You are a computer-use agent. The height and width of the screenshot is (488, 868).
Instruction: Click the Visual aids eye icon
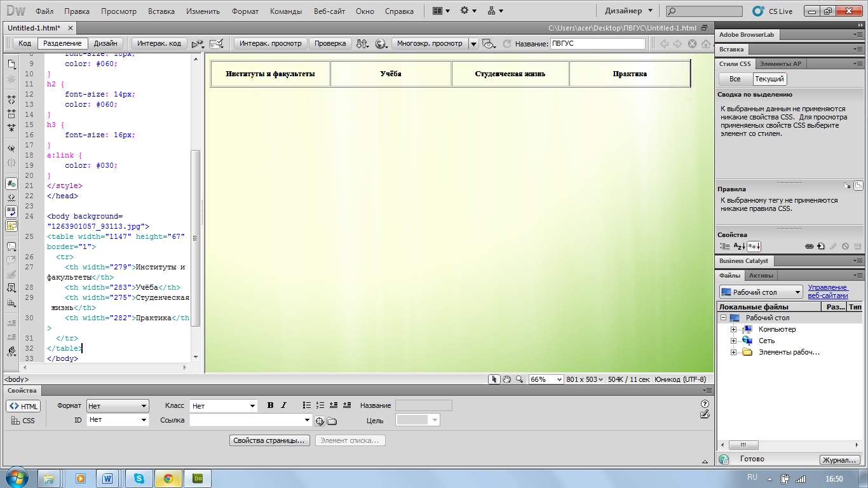tap(489, 44)
